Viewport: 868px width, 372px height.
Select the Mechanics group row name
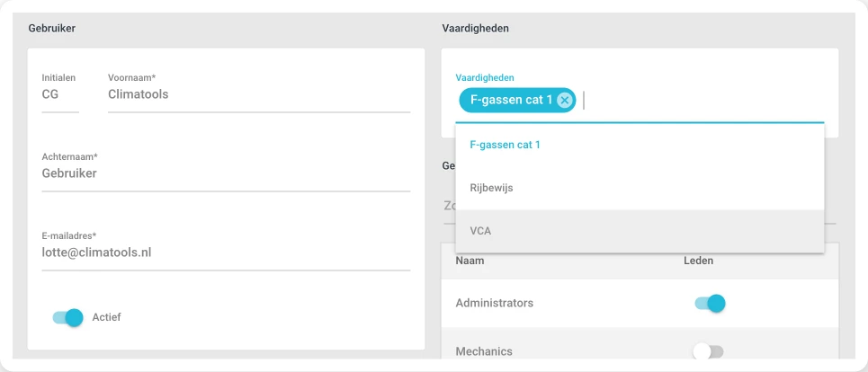[x=484, y=351]
